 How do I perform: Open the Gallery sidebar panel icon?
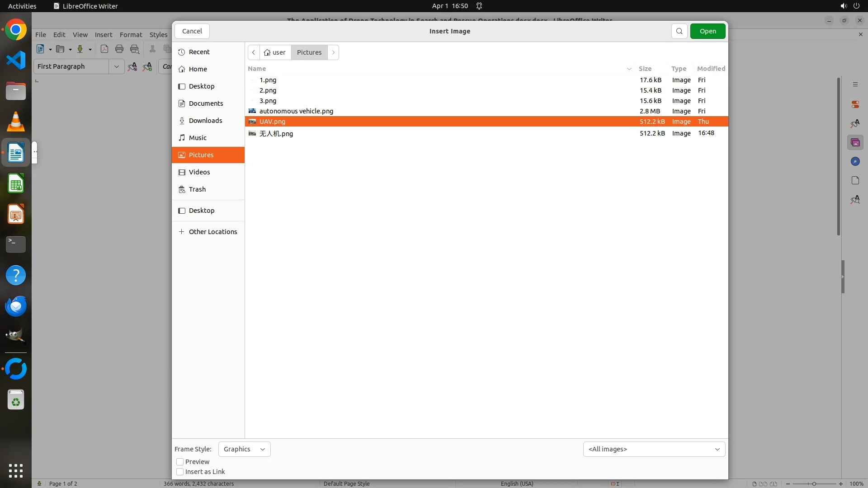click(x=855, y=143)
